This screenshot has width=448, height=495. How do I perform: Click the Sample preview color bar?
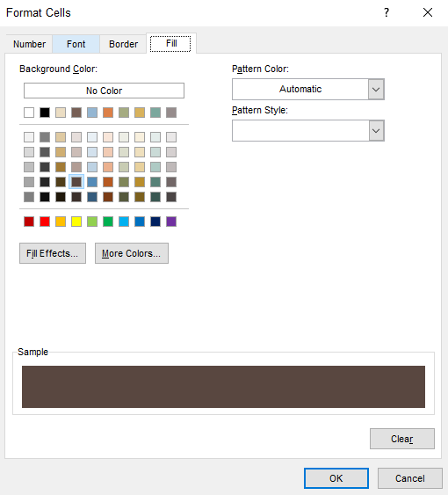223,387
